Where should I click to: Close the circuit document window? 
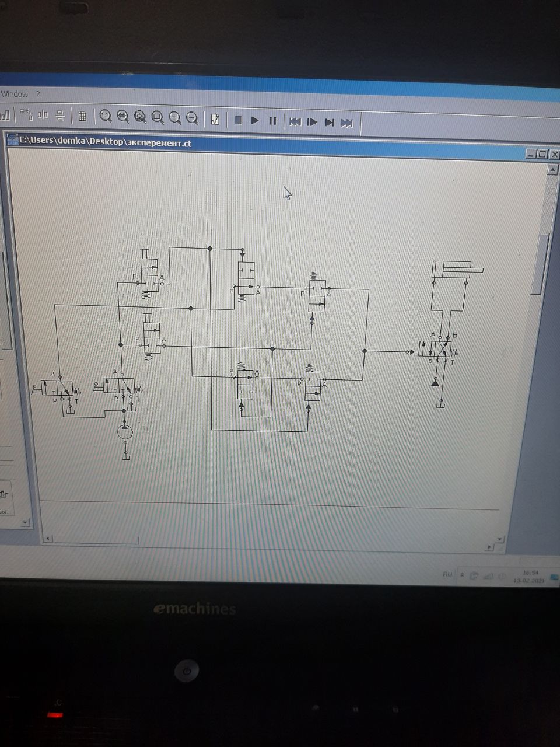coord(554,154)
